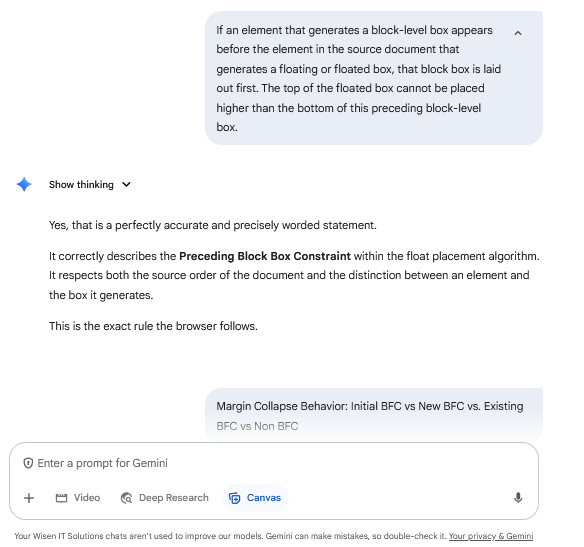Open the plus attachment menu

(29, 498)
